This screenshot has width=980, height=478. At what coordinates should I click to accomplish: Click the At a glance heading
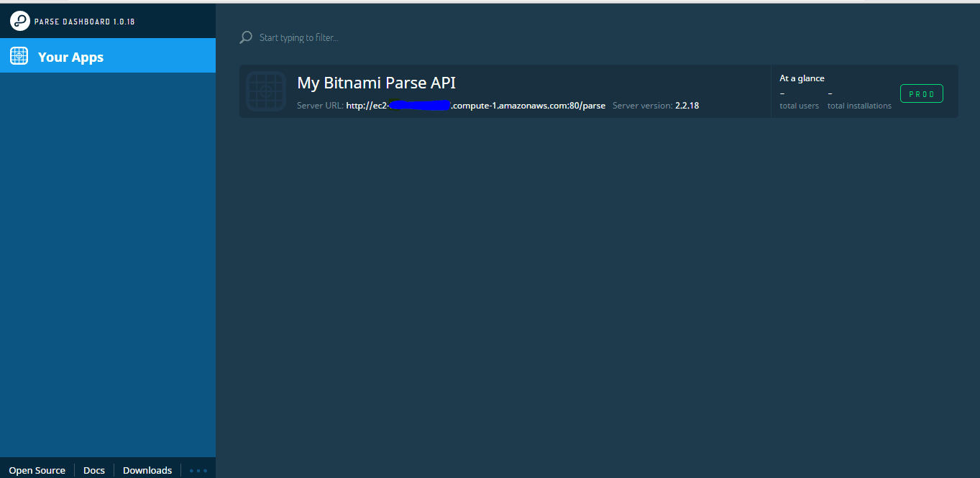tap(801, 78)
